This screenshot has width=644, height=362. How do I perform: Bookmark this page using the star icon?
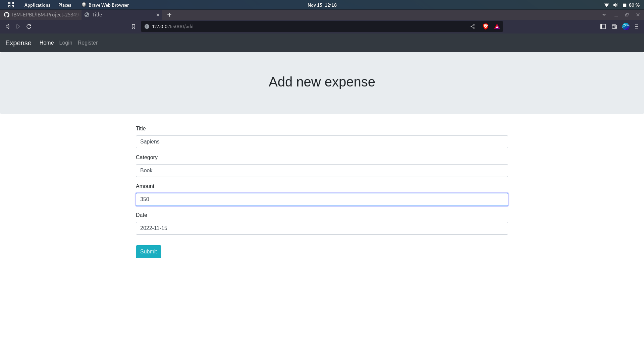click(133, 26)
